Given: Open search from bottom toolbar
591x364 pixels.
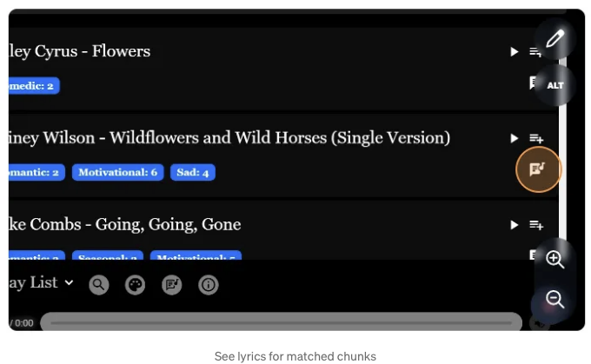Looking at the screenshot, I should tap(99, 284).
